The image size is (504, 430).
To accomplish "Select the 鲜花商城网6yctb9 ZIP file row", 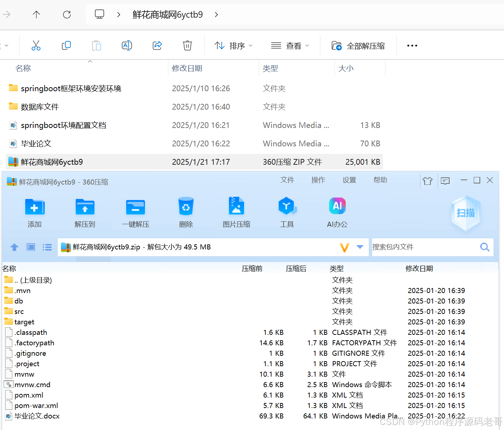I will click(x=194, y=162).
